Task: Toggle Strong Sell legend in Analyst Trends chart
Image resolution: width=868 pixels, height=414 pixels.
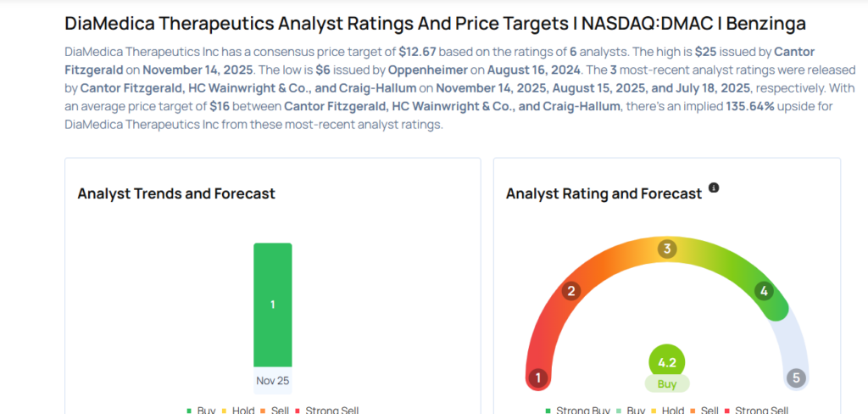Action: (x=329, y=411)
